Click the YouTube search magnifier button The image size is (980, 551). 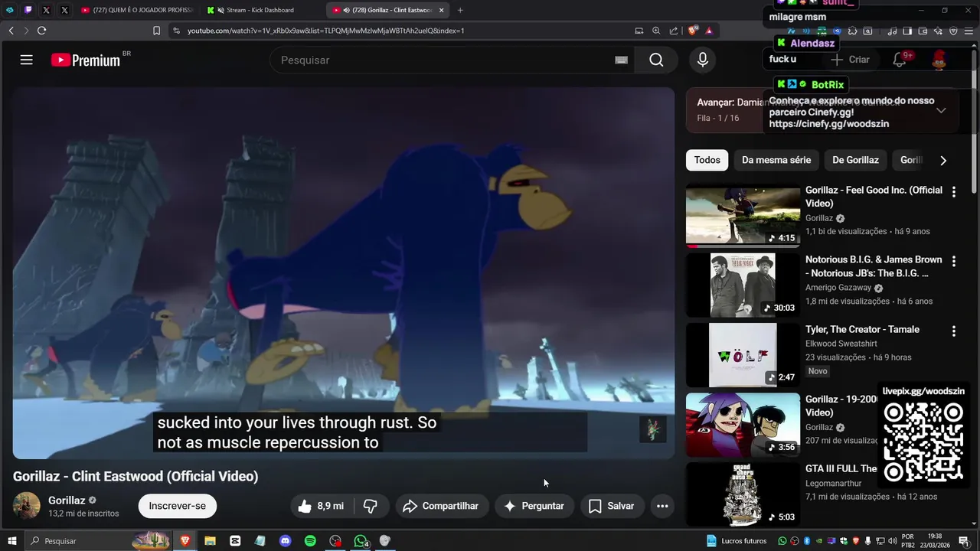tap(656, 60)
